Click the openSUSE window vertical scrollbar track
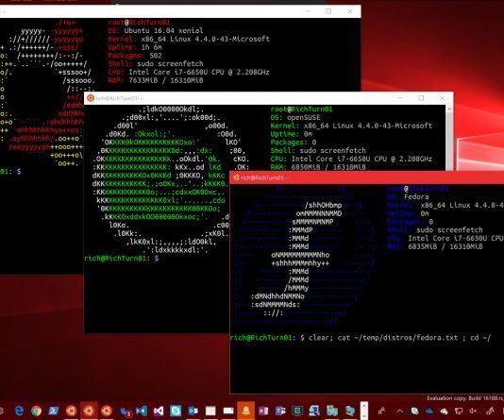The image size is (504, 420). click(x=449, y=142)
